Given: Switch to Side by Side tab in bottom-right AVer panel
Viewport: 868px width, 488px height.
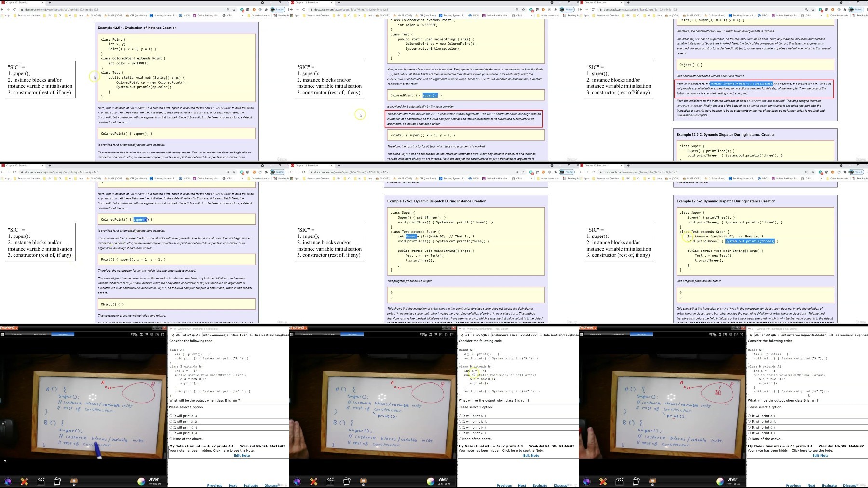Looking at the screenshot, I should coord(618,334).
